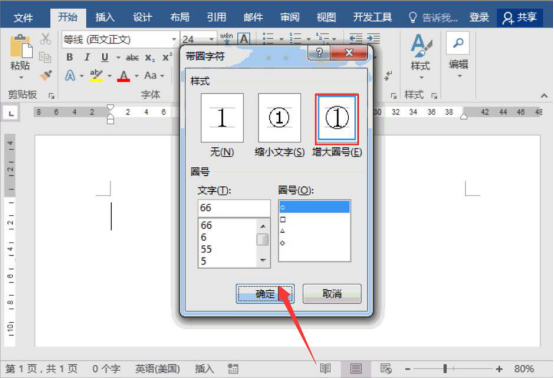Collapse the ribbon chevron

pos(544,95)
